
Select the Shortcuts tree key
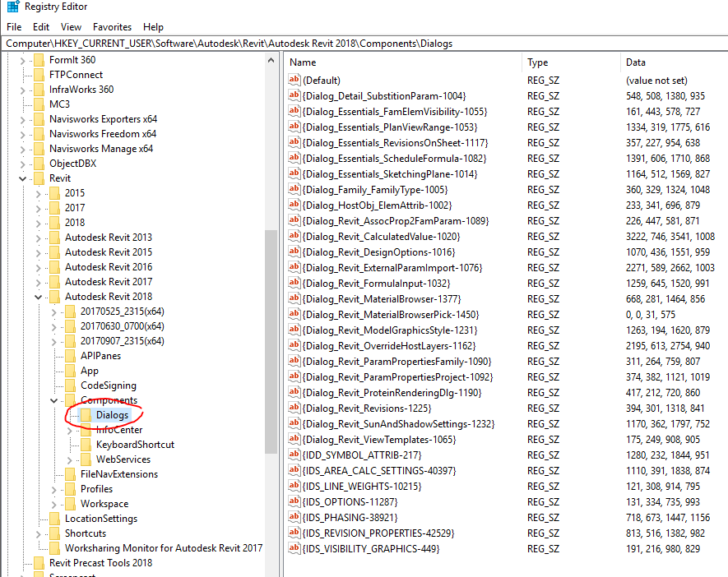tap(86, 533)
